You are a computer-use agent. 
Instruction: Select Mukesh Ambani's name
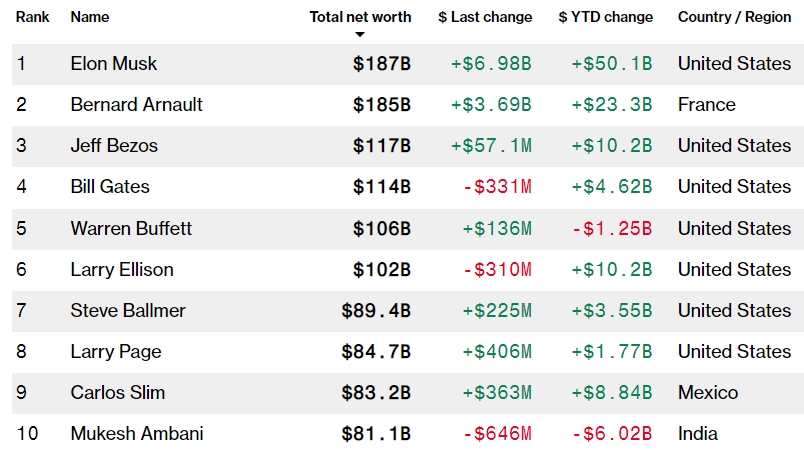pos(137,434)
